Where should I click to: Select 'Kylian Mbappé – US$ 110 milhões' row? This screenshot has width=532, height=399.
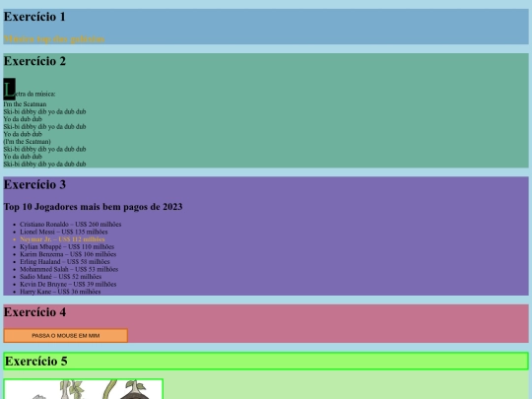pyautogui.click(x=67, y=246)
